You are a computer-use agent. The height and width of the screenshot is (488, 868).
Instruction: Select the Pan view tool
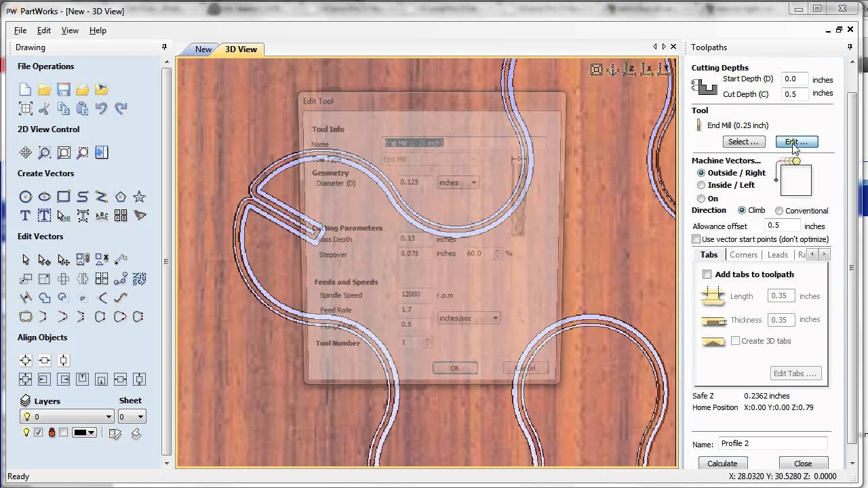pos(25,152)
